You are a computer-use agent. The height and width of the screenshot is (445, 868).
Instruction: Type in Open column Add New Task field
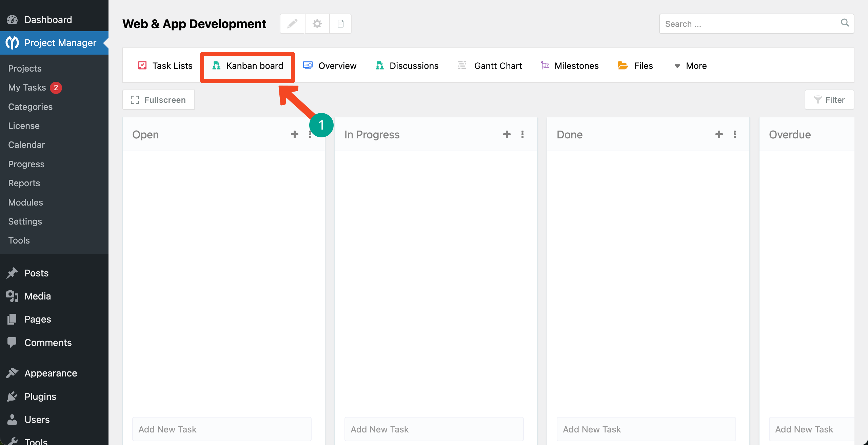(222, 429)
